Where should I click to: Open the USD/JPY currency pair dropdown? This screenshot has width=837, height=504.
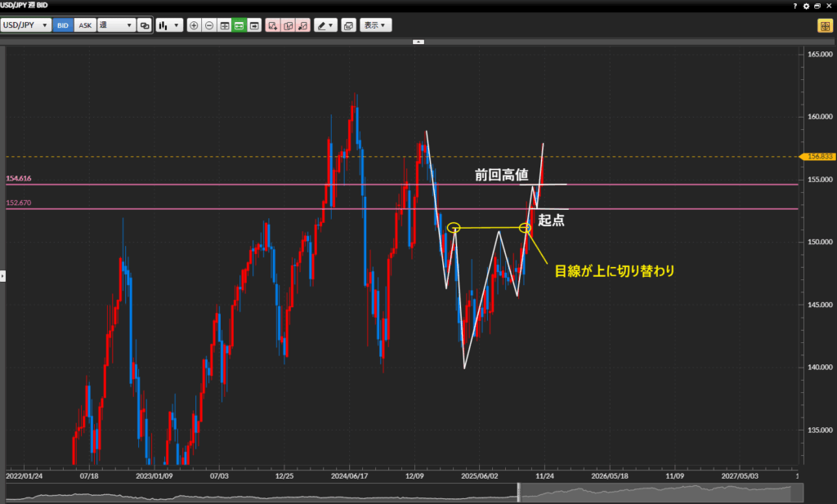26,25
